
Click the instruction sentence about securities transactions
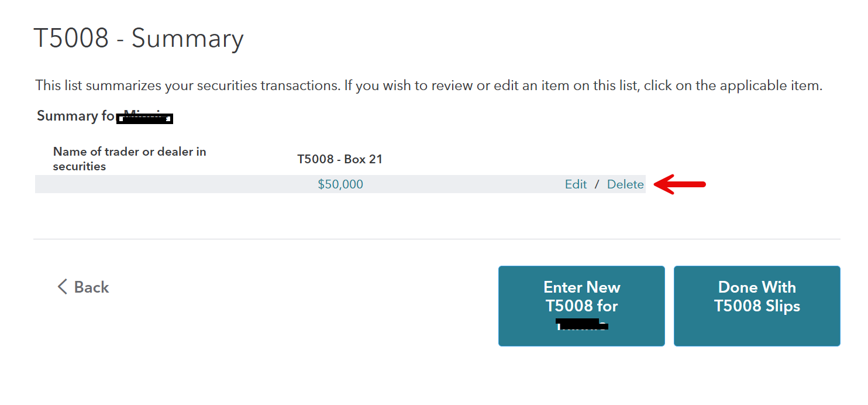click(428, 85)
